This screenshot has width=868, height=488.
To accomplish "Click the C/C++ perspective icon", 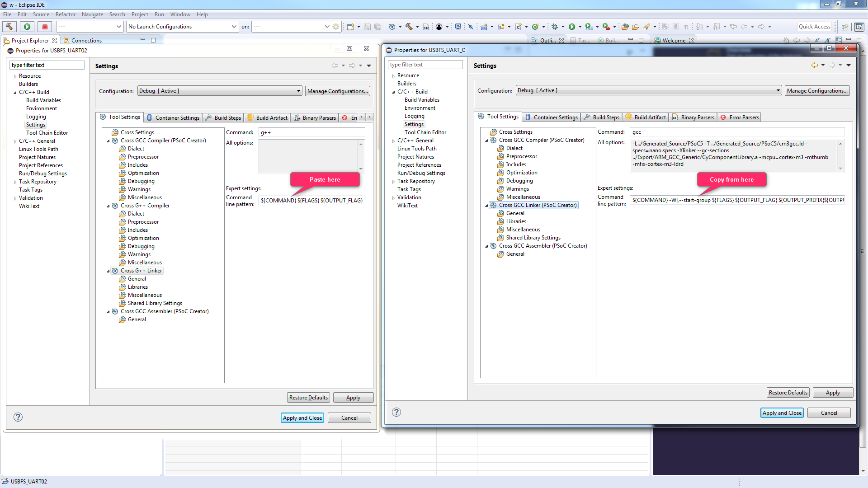I will (x=859, y=27).
